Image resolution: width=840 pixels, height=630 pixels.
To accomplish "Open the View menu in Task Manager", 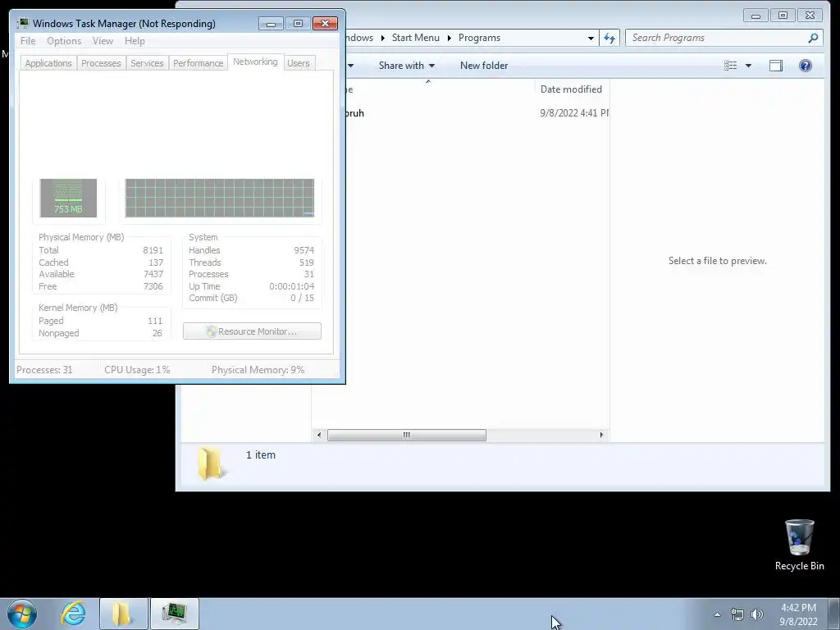I will tap(103, 41).
